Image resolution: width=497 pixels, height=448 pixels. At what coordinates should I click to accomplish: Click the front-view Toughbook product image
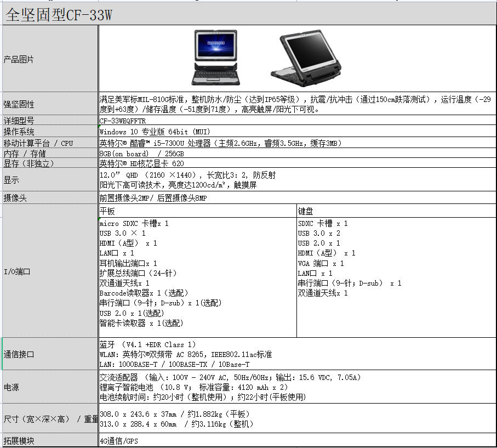tap(216, 58)
